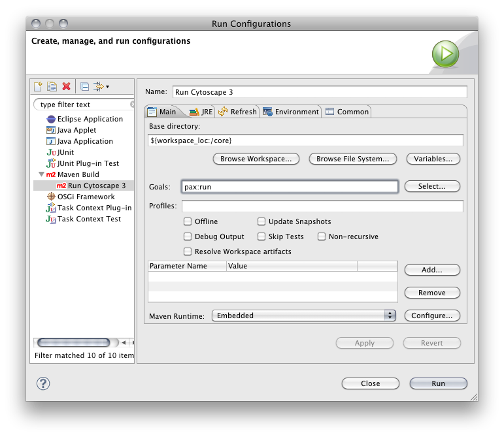
Task: Click the Collapse All icon
Action: (x=85, y=87)
